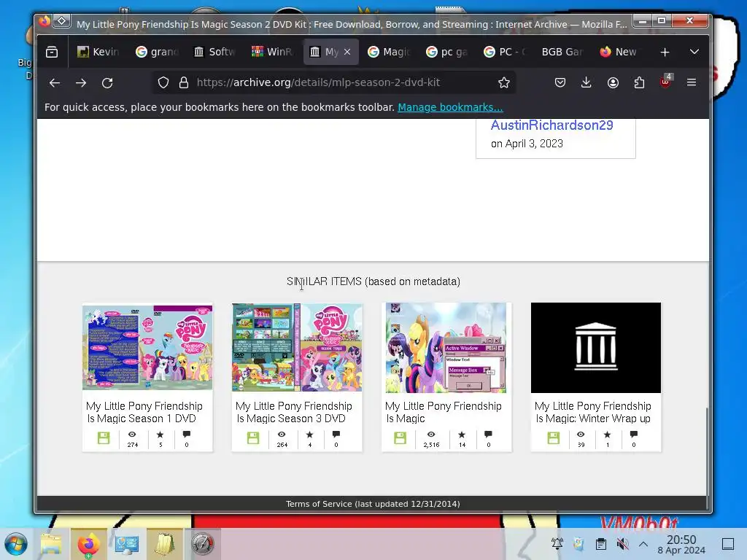Open the Firefox downloads panel

click(x=587, y=83)
